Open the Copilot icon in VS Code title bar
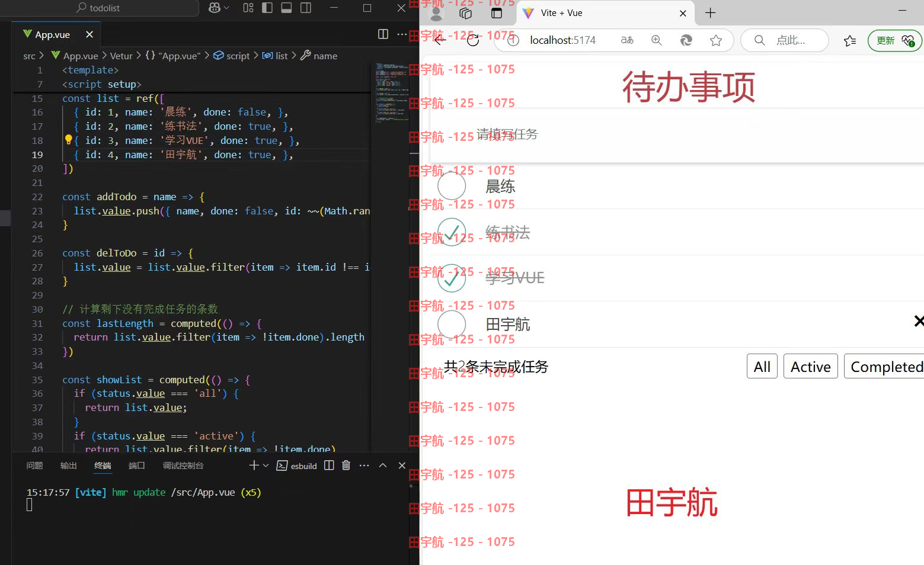Viewport: 924px width, 565px height. click(215, 8)
